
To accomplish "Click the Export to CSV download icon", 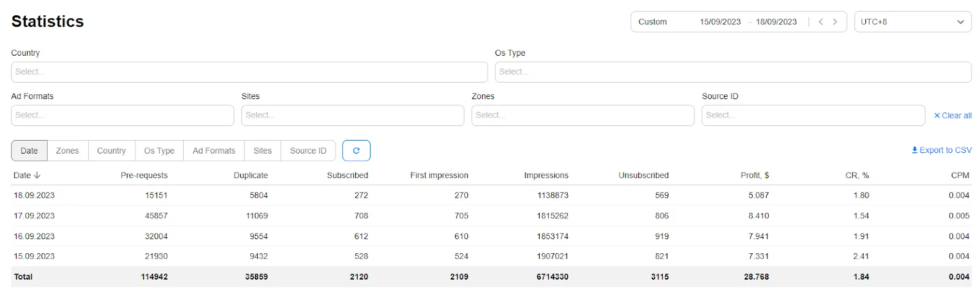I will tap(914, 150).
